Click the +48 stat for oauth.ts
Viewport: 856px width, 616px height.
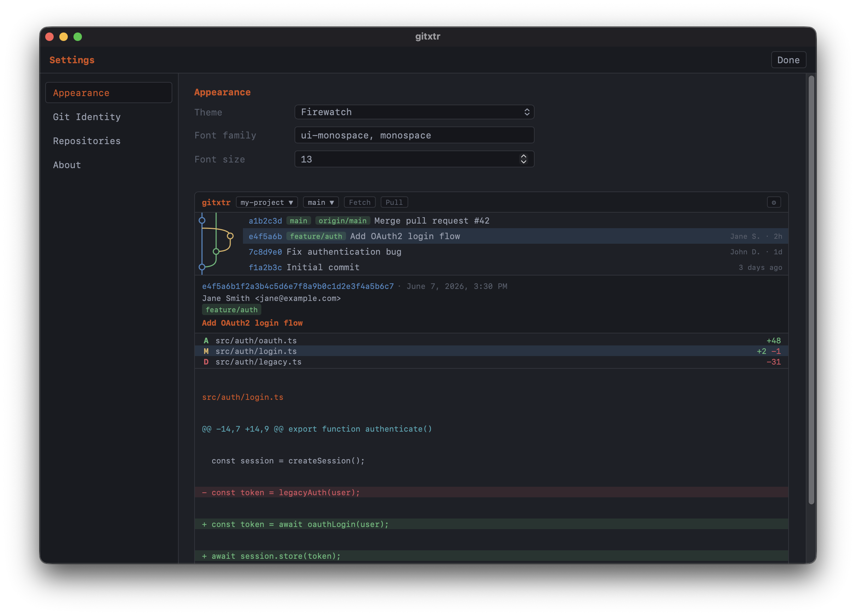pyautogui.click(x=773, y=340)
